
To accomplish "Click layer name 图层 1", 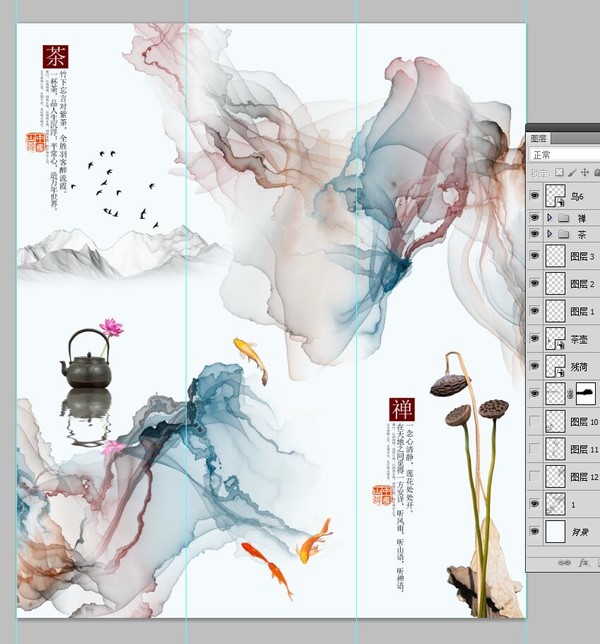I will tap(582, 312).
